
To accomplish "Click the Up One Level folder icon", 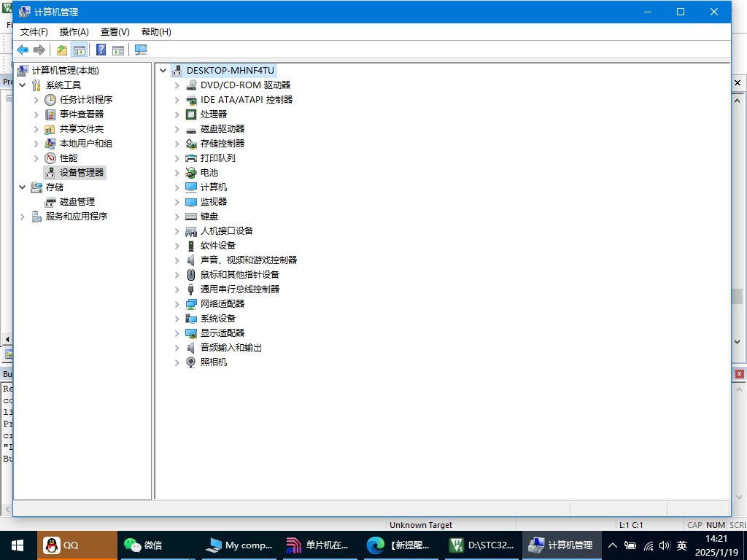I will coord(62,50).
